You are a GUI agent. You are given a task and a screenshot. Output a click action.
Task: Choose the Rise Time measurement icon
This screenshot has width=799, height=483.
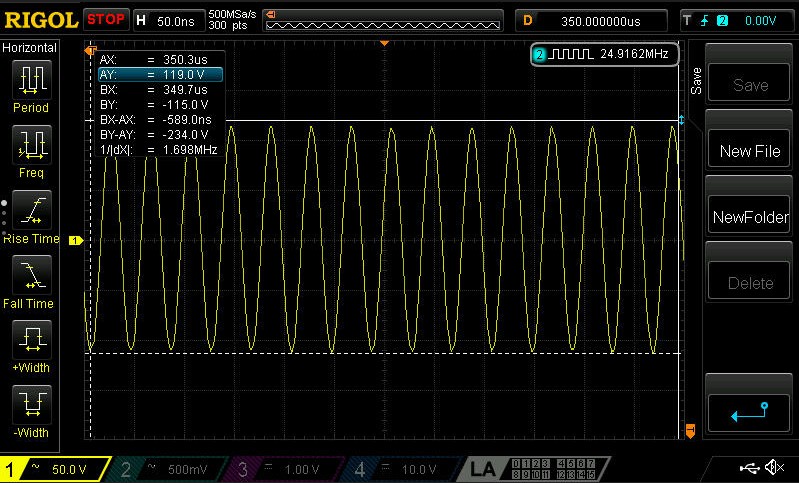(x=31, y=210)
